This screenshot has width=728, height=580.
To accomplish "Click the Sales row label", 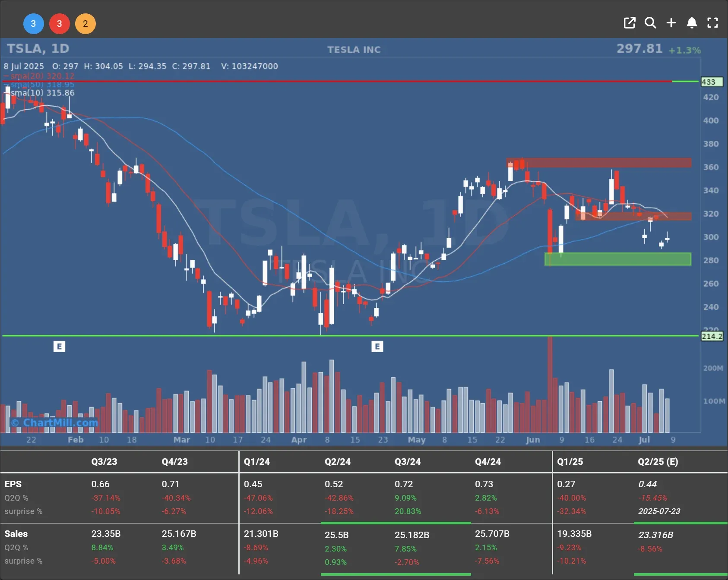I will tap(16, 534).
